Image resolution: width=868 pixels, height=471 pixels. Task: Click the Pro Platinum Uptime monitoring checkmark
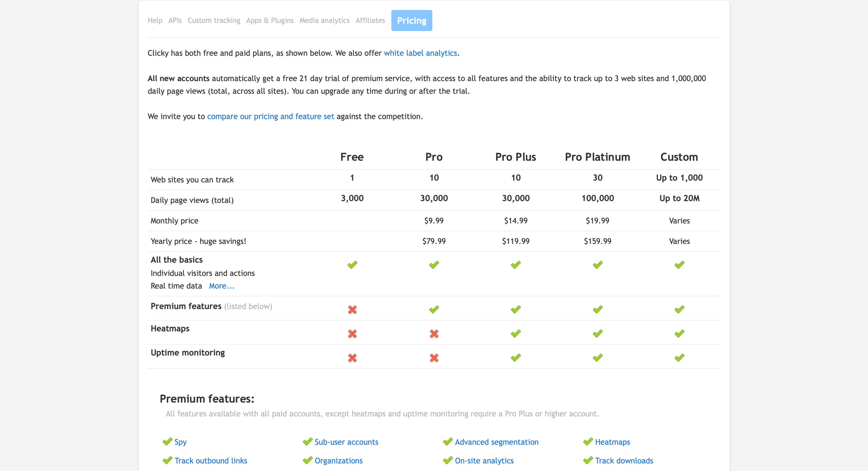pos(598,357)
